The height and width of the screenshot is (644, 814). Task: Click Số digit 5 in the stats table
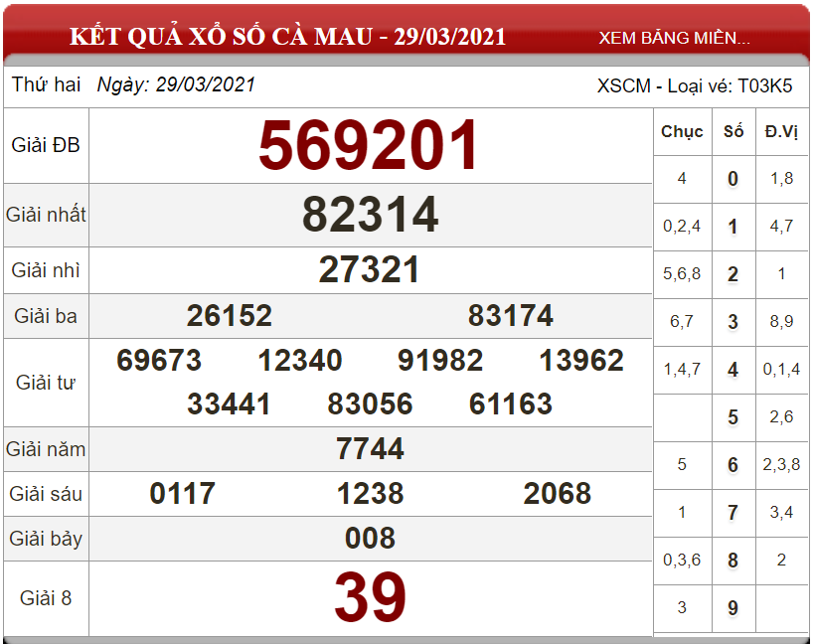(733, 417)
